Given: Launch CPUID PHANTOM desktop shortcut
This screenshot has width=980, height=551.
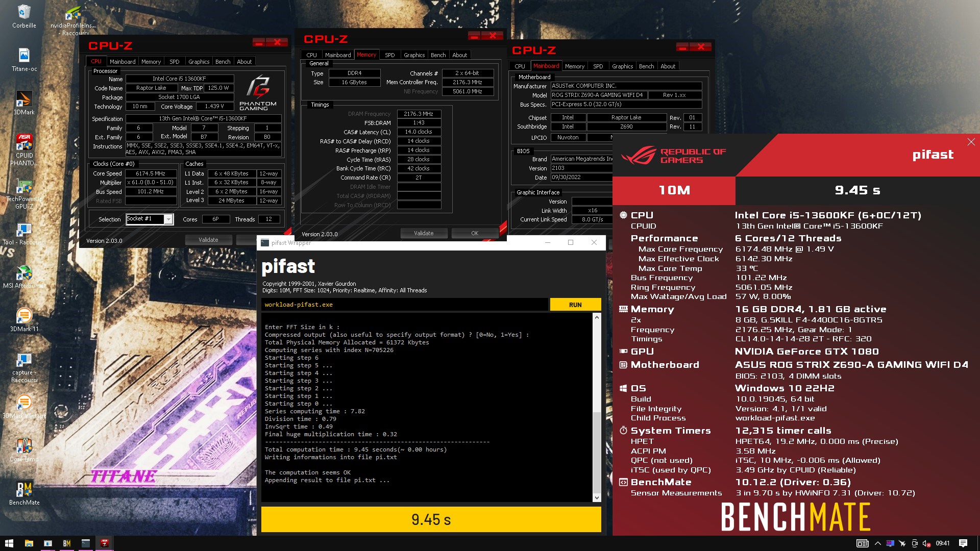Looking at the screenshot, I should coord(24,150).
